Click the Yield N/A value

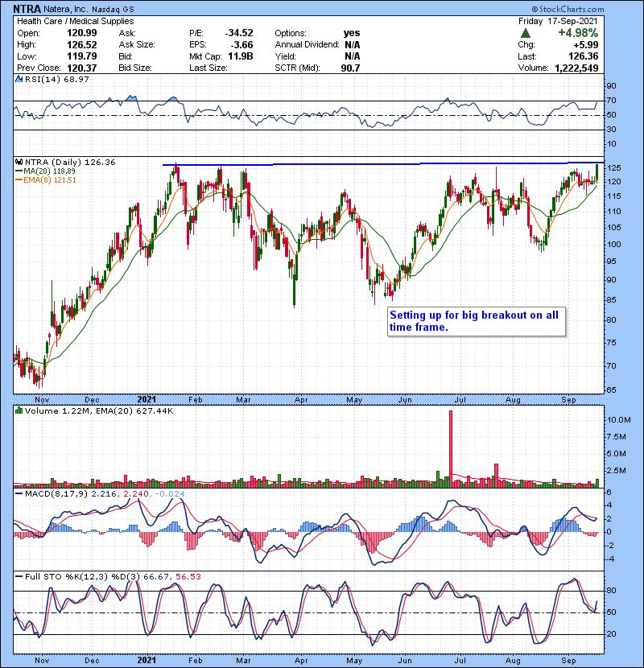click(x=353, y=56)
